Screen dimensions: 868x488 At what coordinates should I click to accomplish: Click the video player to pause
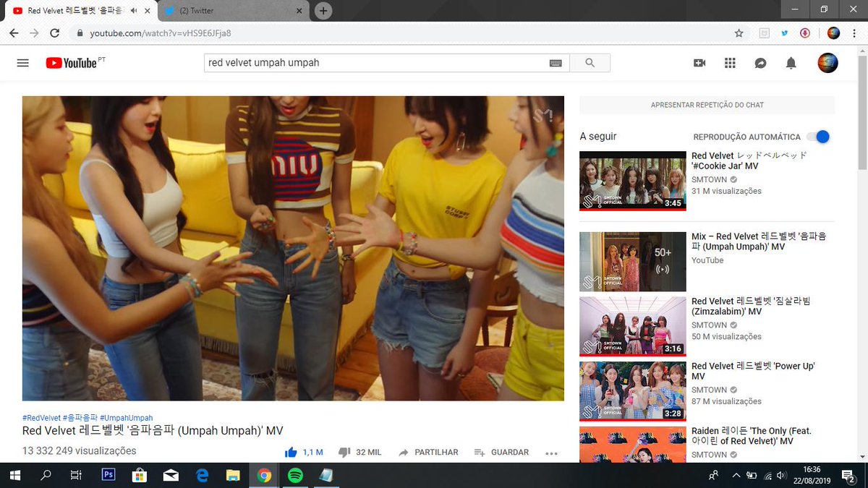pyautogui.click(x=293, y=248)
